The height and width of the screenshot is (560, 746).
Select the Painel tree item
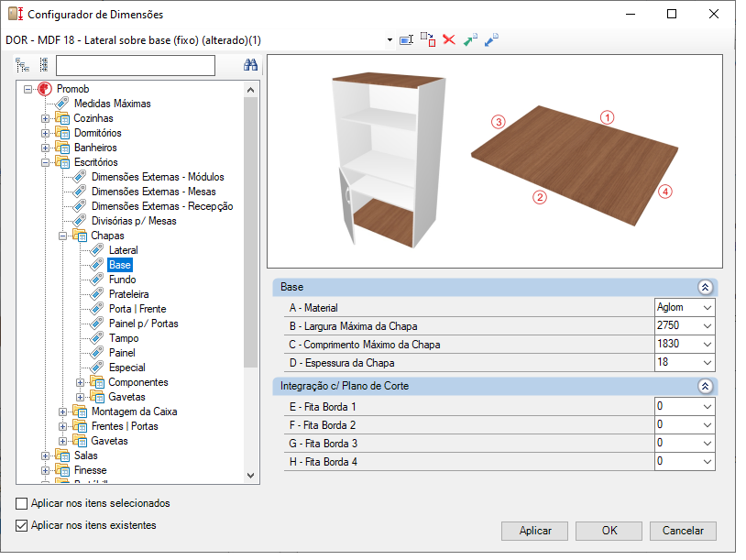pyautogui.click(x=122, y=353)
